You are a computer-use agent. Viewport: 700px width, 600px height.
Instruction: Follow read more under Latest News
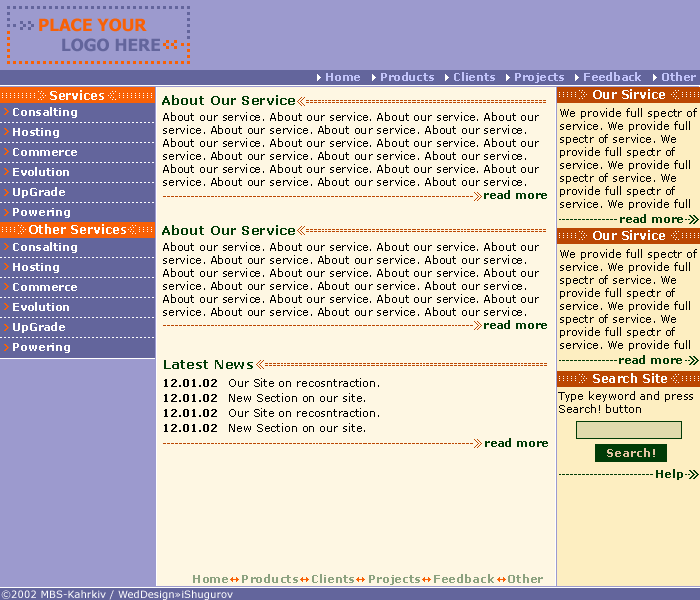516,443
